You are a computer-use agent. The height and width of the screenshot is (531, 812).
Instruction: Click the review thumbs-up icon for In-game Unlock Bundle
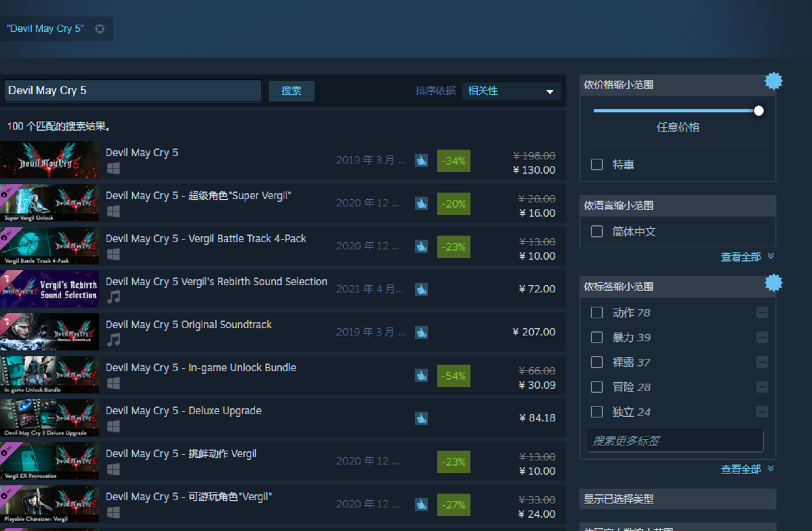421,376
